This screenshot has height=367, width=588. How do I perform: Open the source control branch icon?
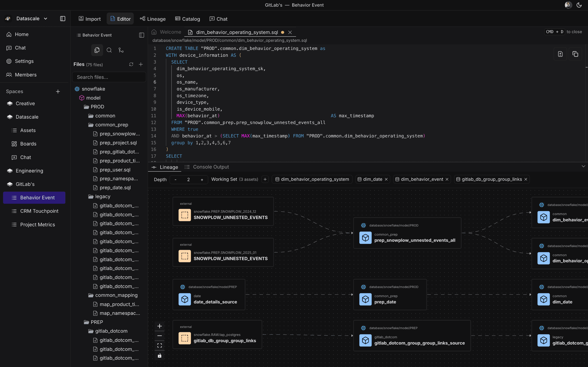tap(121, 50)
